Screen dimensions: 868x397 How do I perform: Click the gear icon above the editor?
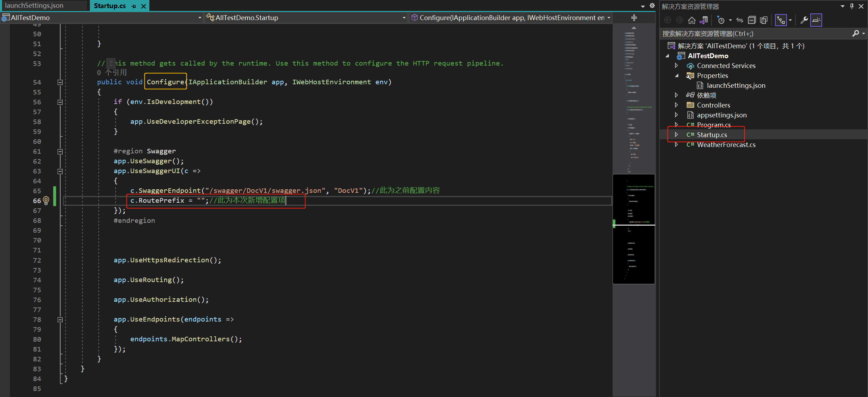(x=652, y=6)
